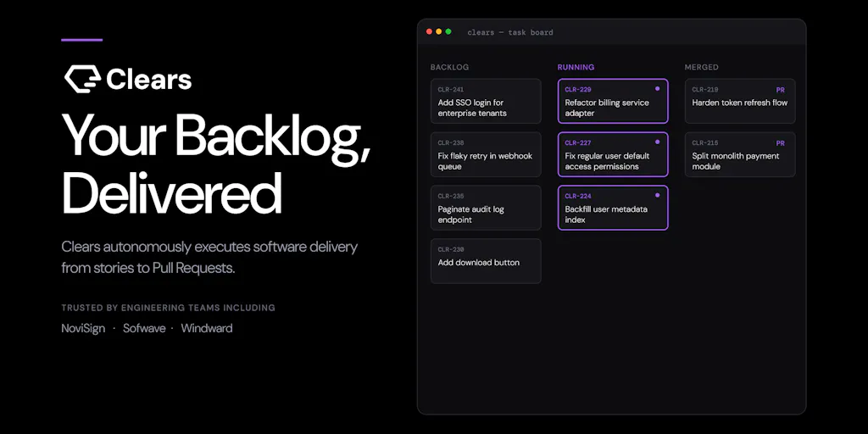Click the Clears brand name text
The image size is (868, 434).
149,80
